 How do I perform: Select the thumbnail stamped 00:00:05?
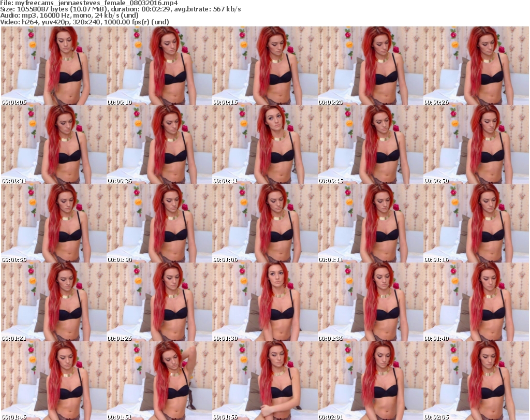point(53,66)
